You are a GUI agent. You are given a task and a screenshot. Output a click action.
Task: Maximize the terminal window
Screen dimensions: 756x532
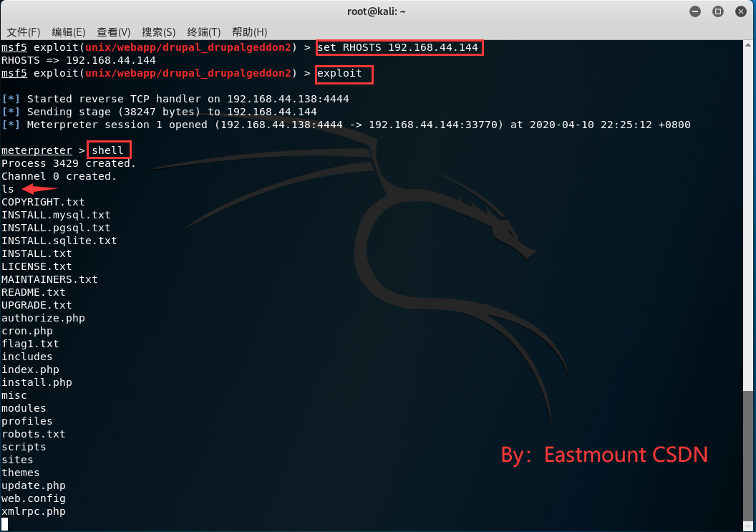click(x=718, y=11)
